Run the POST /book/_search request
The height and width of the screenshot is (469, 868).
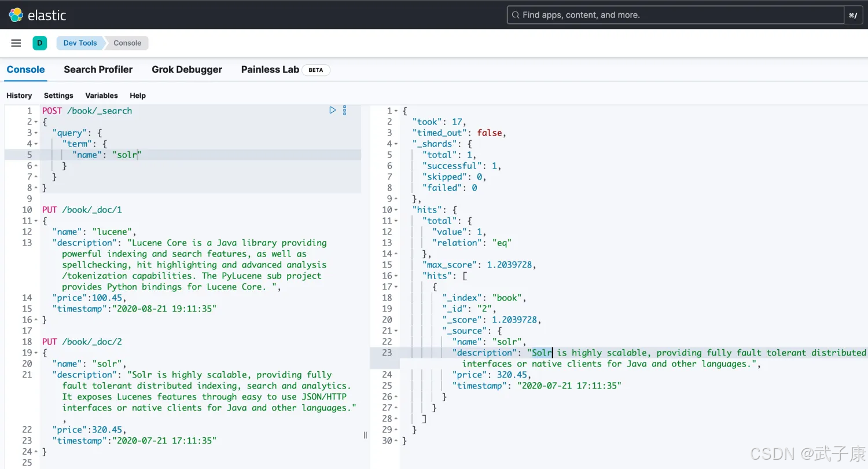pos(332,110)
